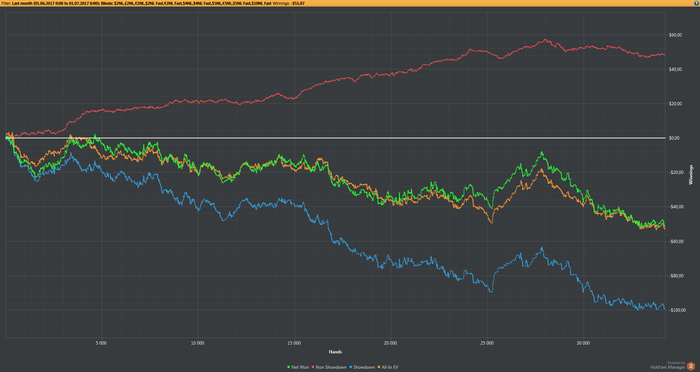Screen dimensions: 700x372
Task: Click the -$40,00 axis label
Action: coord(676,207)
